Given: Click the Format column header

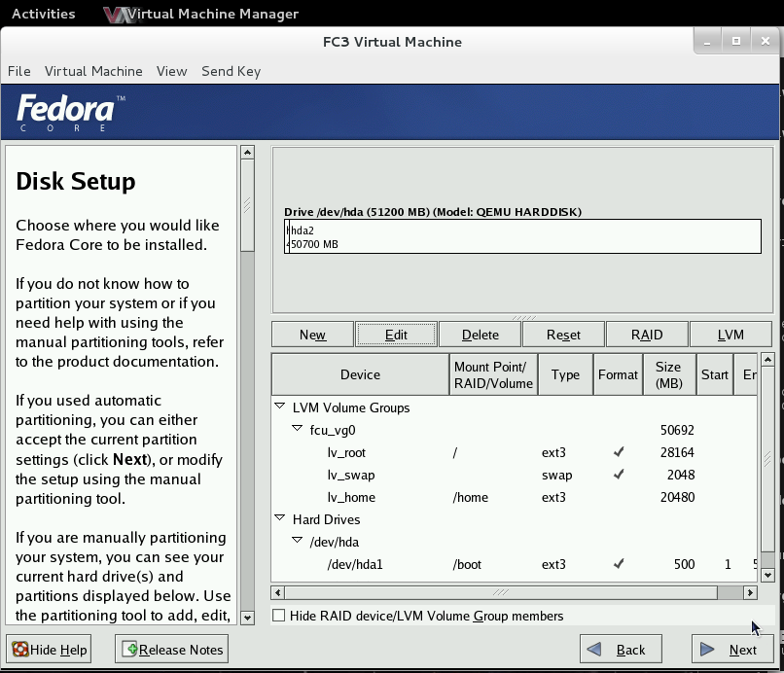Looking at the screenshot, I should [x=618, y=374].
